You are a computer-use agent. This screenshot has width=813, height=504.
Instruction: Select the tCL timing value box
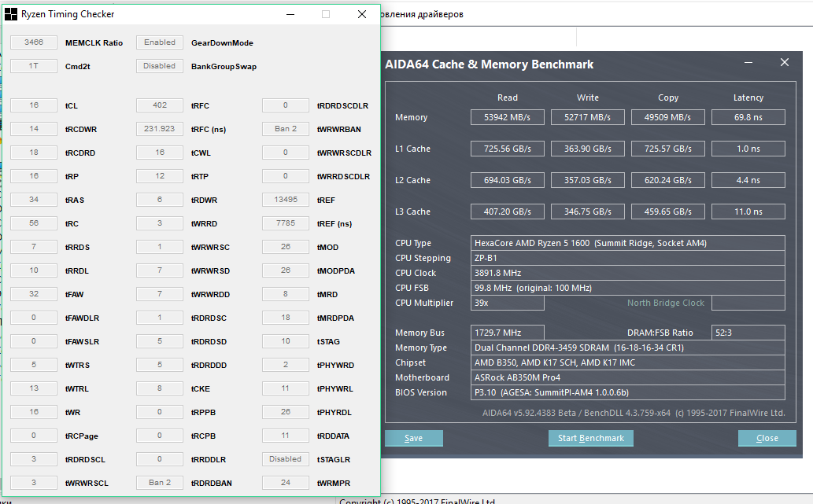34,105
